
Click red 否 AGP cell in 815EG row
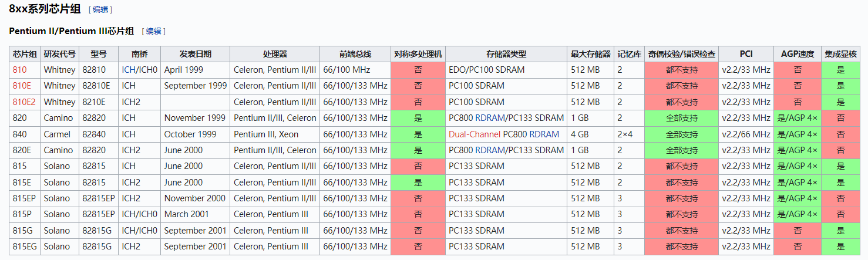[x=798, y=247]
